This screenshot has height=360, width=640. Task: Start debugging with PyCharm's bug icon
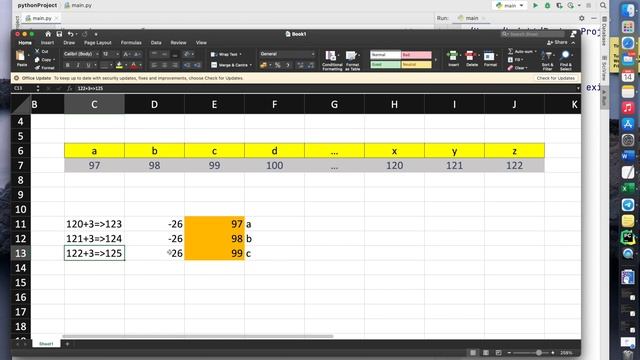pyautogui.click(x=547, y=5)
